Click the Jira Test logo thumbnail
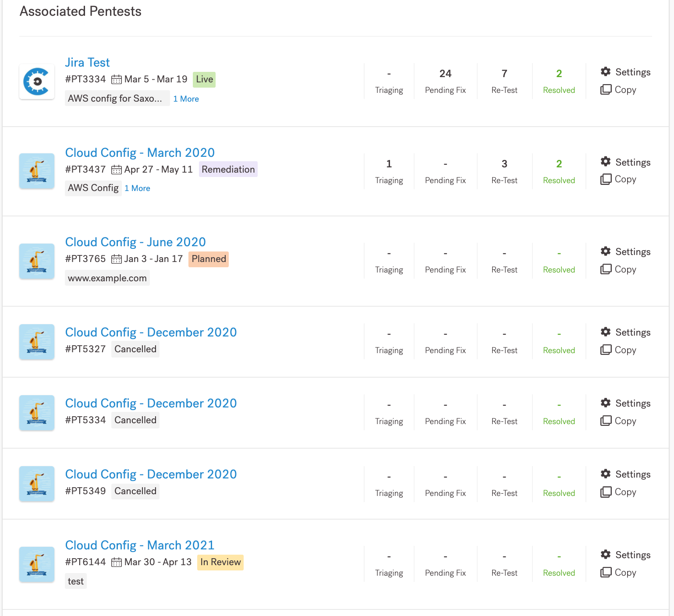674x616 pixels. pyautogui.click(x=37, y=81)
